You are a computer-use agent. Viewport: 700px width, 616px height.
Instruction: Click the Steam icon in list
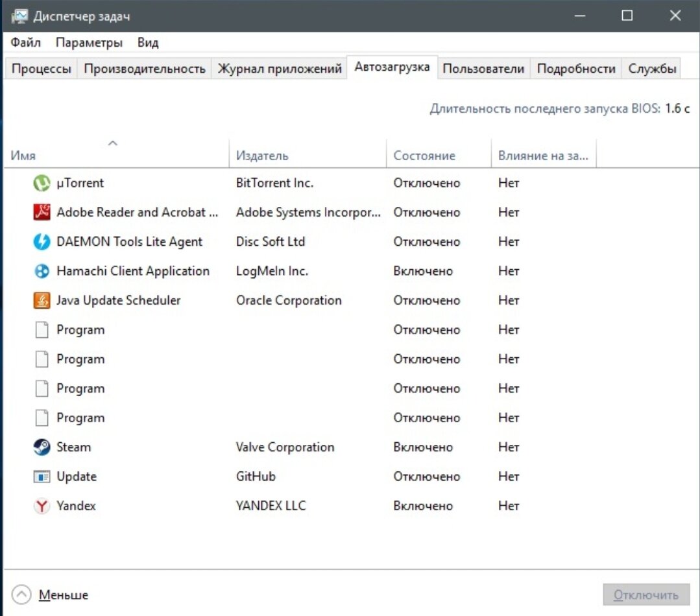click(x=42, y=447)
